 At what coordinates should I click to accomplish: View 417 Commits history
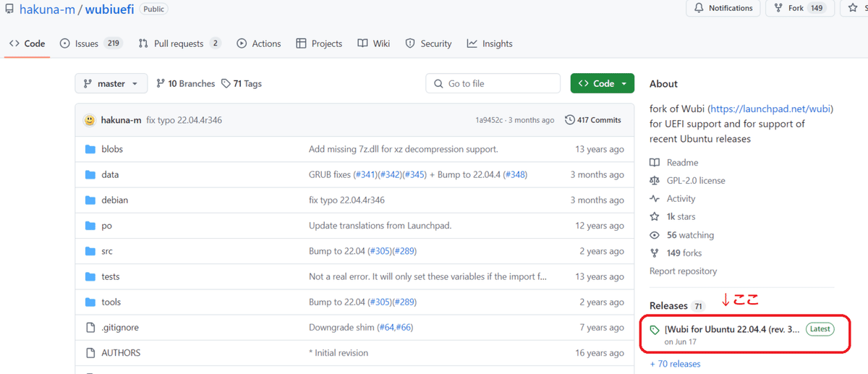[592, 120]
